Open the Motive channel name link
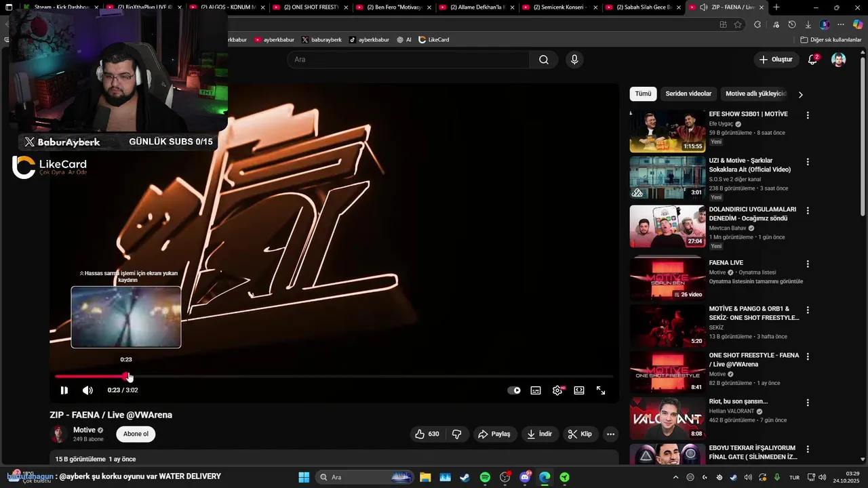Viewport: 868px width, 488px height. (x=84, y=430)
